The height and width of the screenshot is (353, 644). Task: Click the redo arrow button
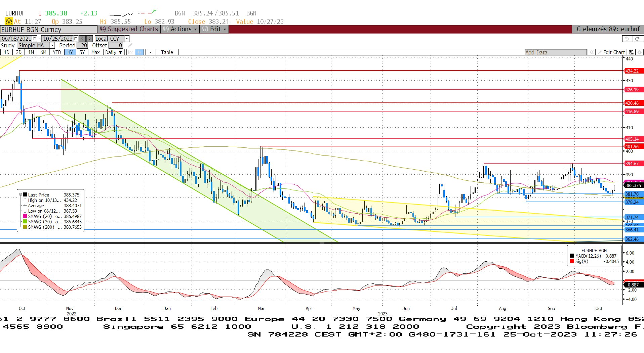tap(638, 39)
